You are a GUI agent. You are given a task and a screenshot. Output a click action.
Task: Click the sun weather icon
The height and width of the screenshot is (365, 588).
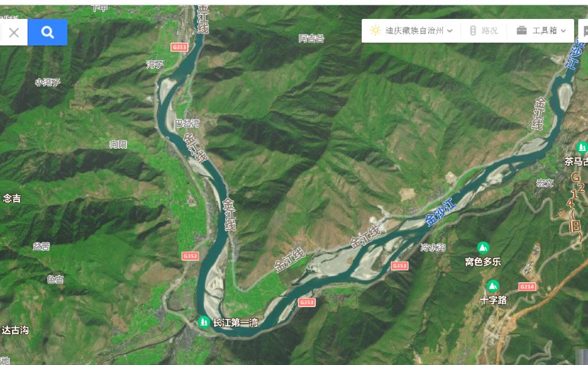click(x=376, y=30)
